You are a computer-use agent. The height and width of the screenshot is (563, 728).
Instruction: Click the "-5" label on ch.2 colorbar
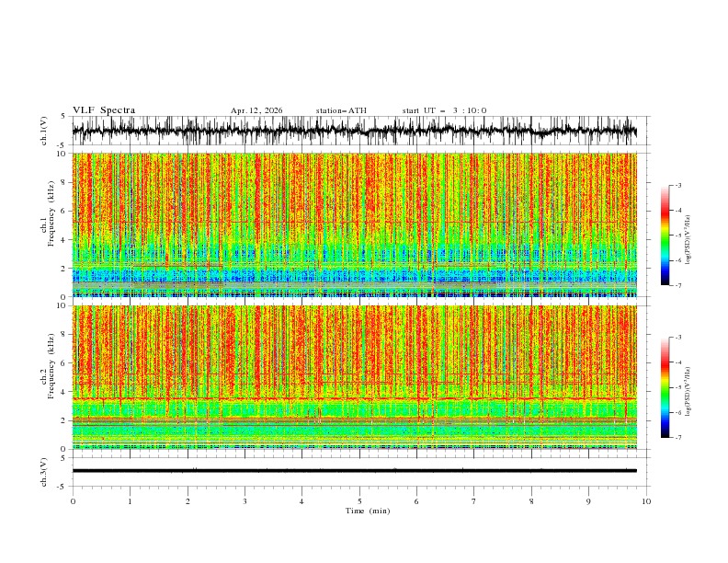pos(677,387)
